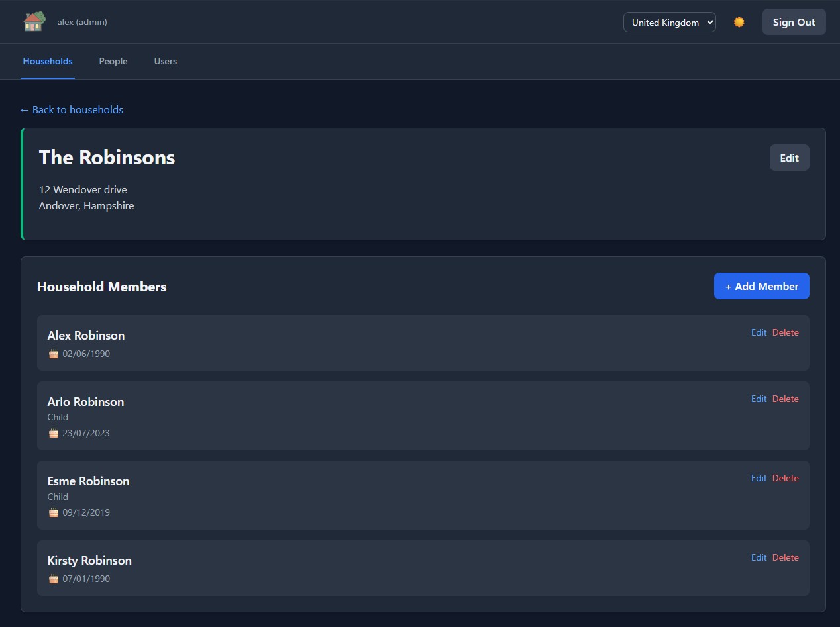This screenshot has width=840, height=627.
Task: Open the United Kingdom country dropdown
Action: coord(669,22)
